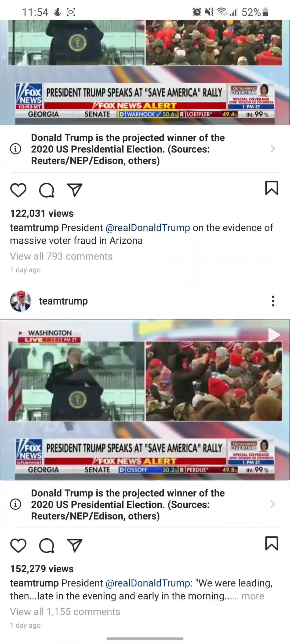
Task: Like the post with 152,279 views
Action: (x=18, y=546)
